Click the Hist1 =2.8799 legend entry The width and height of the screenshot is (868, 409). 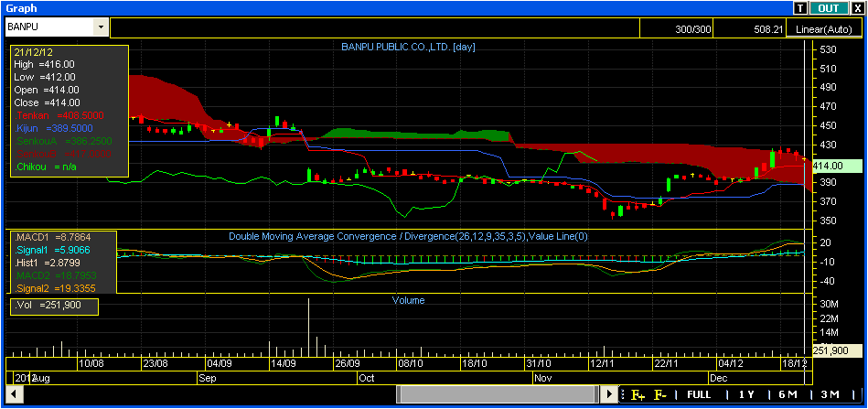48,264
